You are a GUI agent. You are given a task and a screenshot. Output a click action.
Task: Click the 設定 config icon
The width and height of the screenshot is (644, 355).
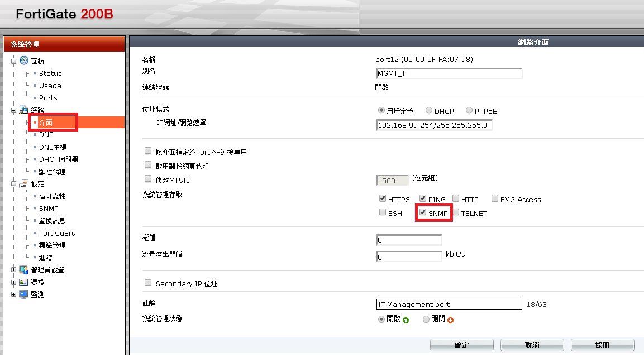point(24,184)
